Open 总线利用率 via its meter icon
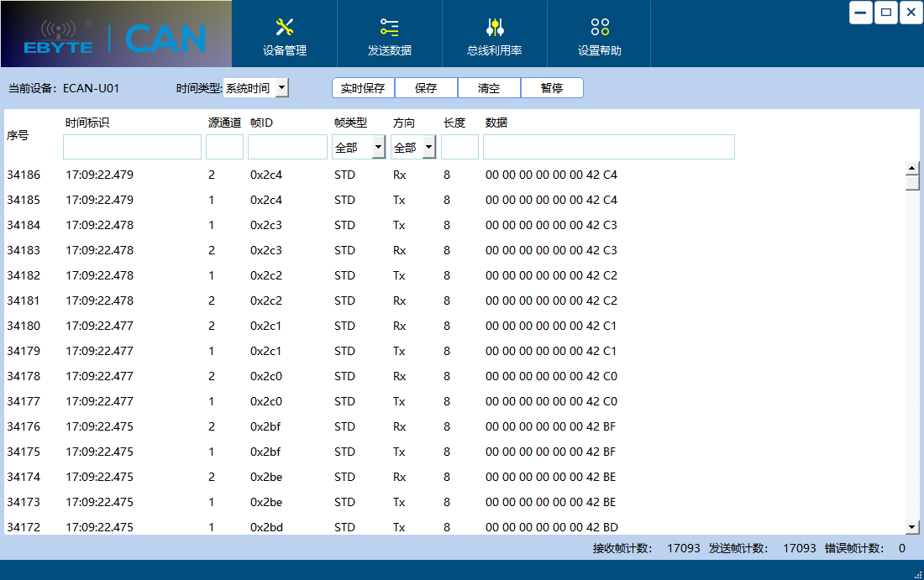This screenshot has height=580, width=924. 493,25
